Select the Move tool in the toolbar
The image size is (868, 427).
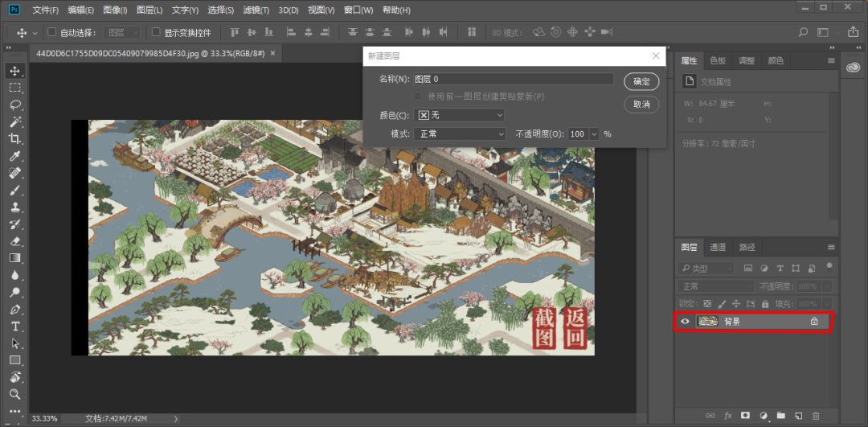coord(15,71)
